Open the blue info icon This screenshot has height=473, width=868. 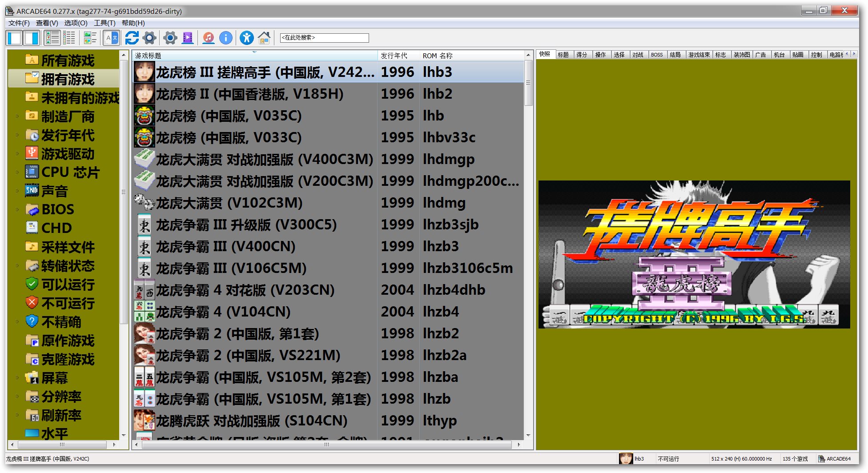click(226, 38)
